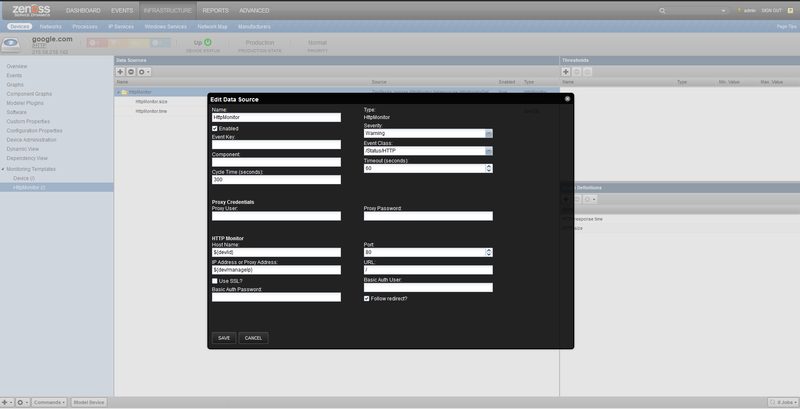Collapse the HttpMonitor data source tree row
The height and width of the screenshot is (409, 800).
tap(118, 92)
